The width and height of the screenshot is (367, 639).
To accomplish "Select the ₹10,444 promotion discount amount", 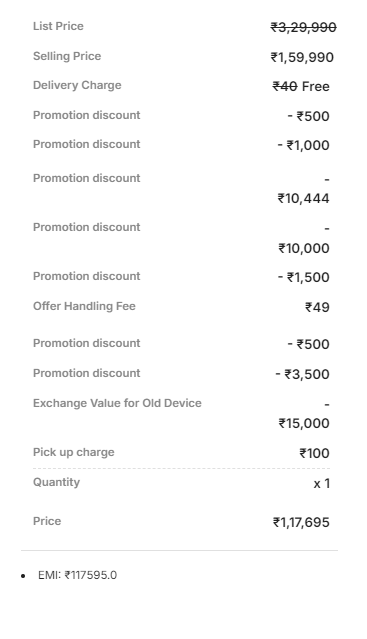I will pyautogui.click(x=303, y=198).
